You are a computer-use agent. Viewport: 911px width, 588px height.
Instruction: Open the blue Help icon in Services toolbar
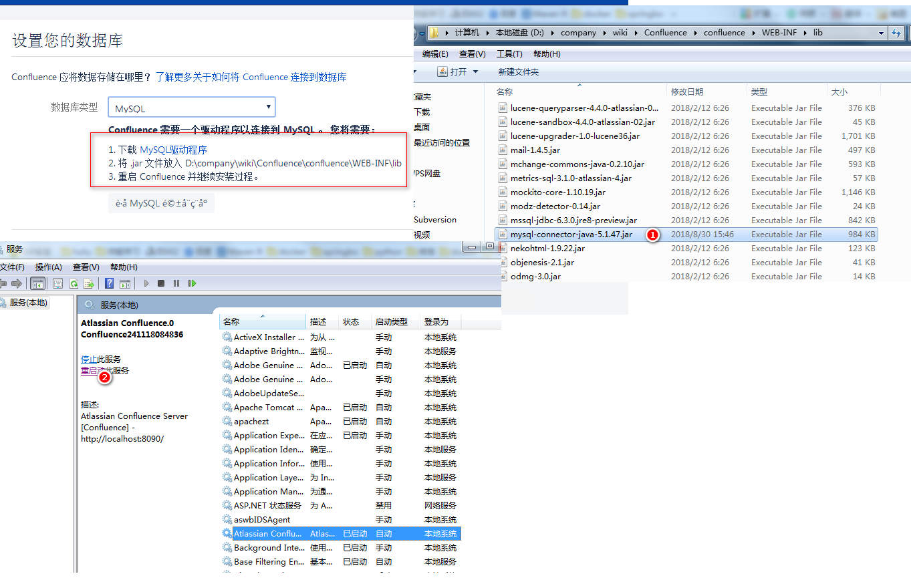[x=109, y=283]
